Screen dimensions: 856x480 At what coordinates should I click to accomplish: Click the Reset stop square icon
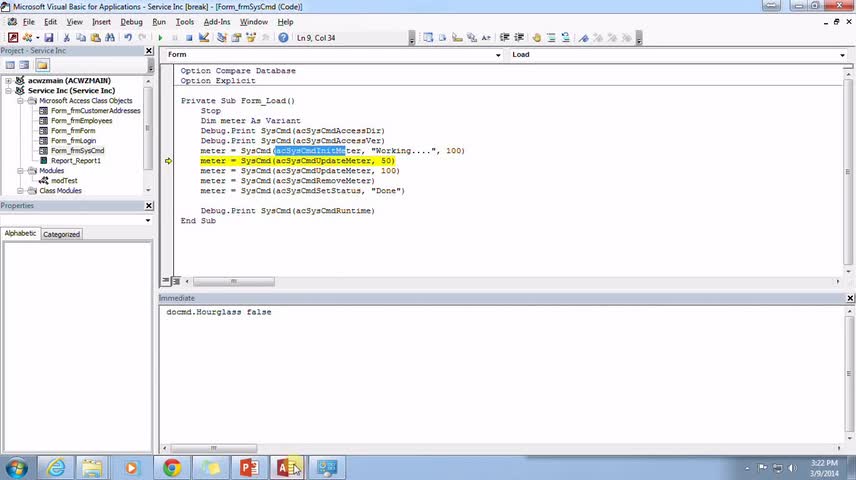coord(189,38)
